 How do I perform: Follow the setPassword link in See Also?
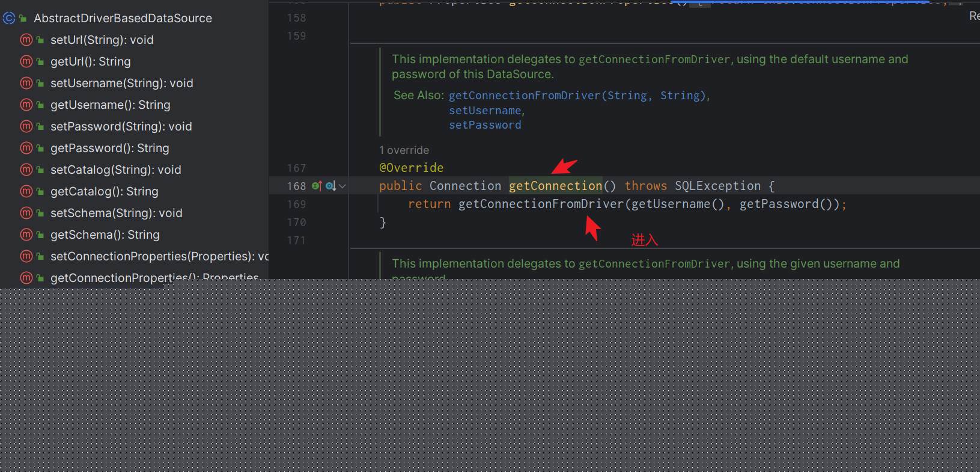click(485, 125)
